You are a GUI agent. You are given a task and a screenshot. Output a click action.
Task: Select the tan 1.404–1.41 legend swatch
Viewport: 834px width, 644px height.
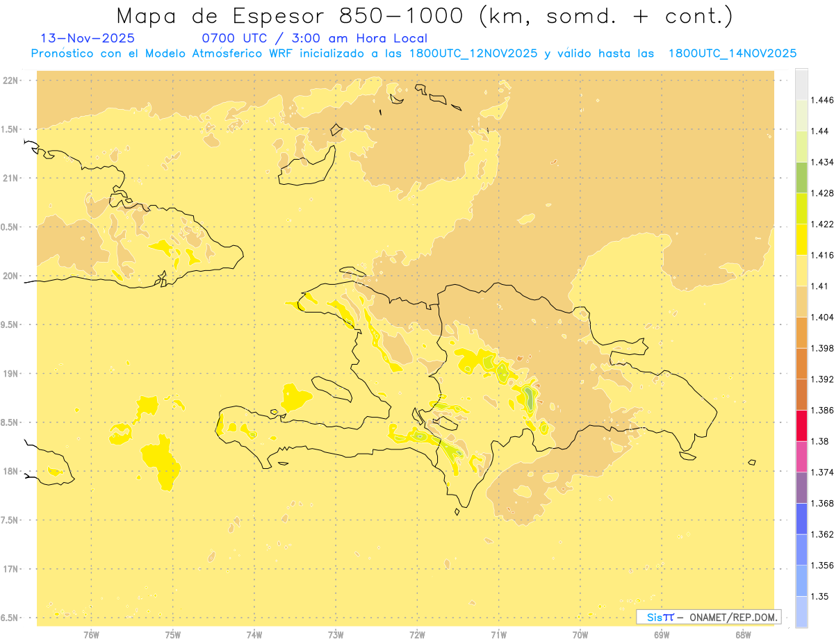pyautogui.click(x=801, y=302)
